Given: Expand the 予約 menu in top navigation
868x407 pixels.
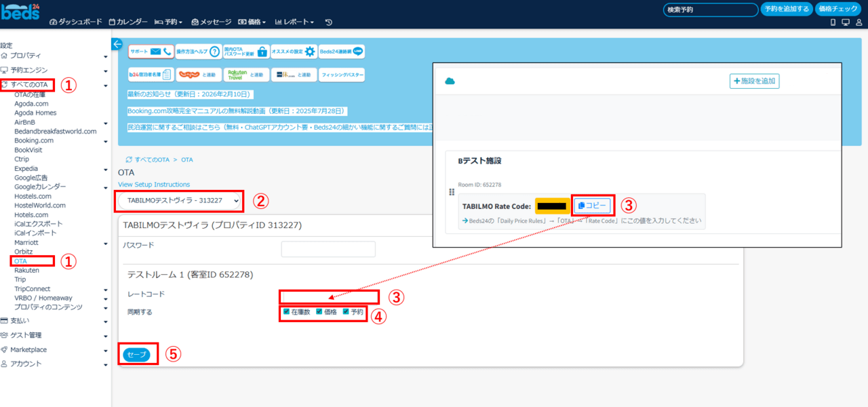Looking at the screenshot, I should pyautogui.click(x=170, y=22).
